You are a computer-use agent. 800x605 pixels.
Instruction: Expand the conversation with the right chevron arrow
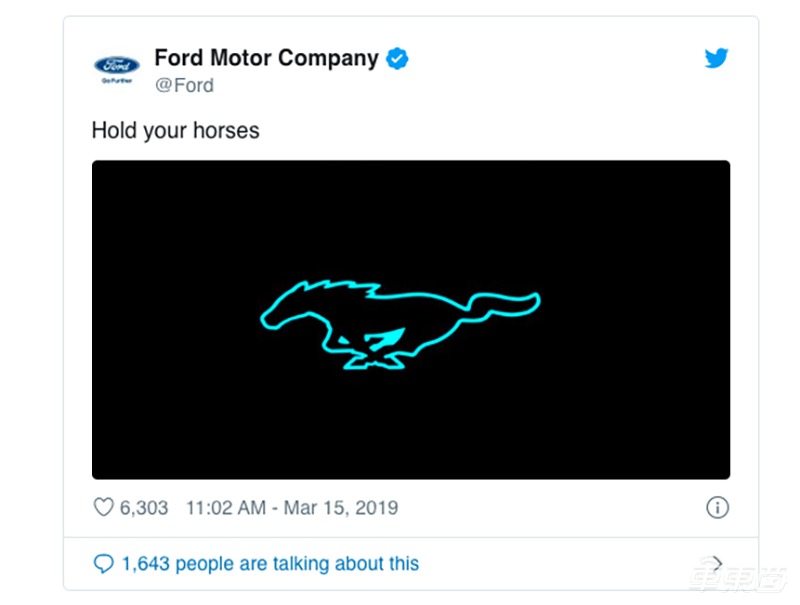point(716,564)
